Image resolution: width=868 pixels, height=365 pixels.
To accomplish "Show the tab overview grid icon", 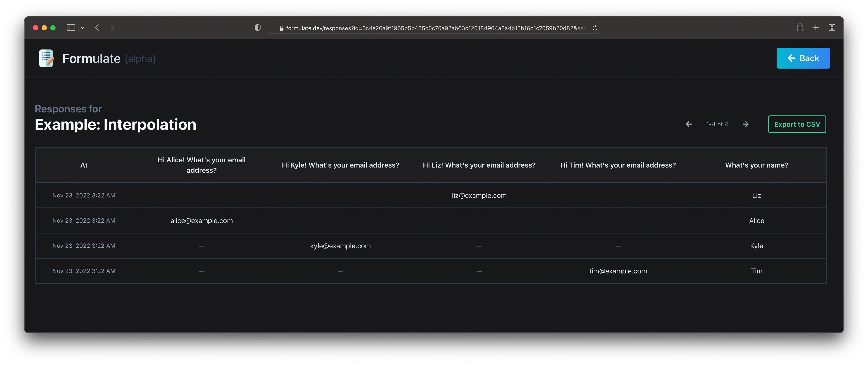I will click(x=832, y=28).
